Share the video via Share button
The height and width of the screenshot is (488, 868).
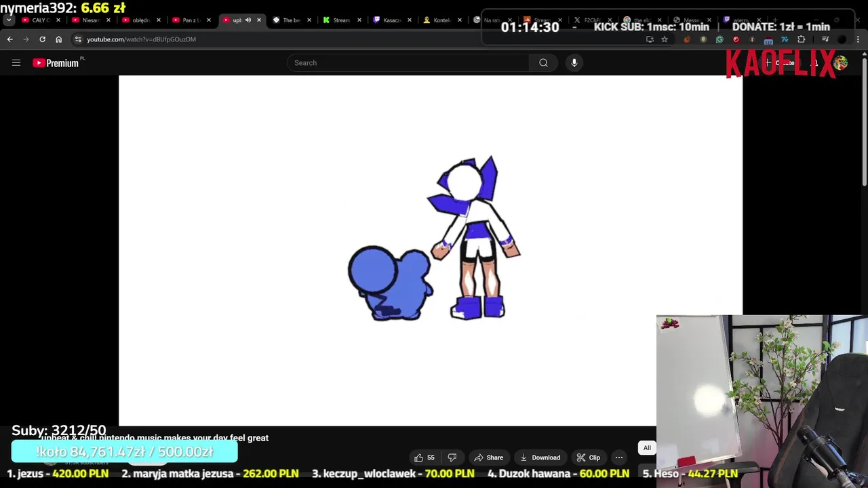(488, 457)
